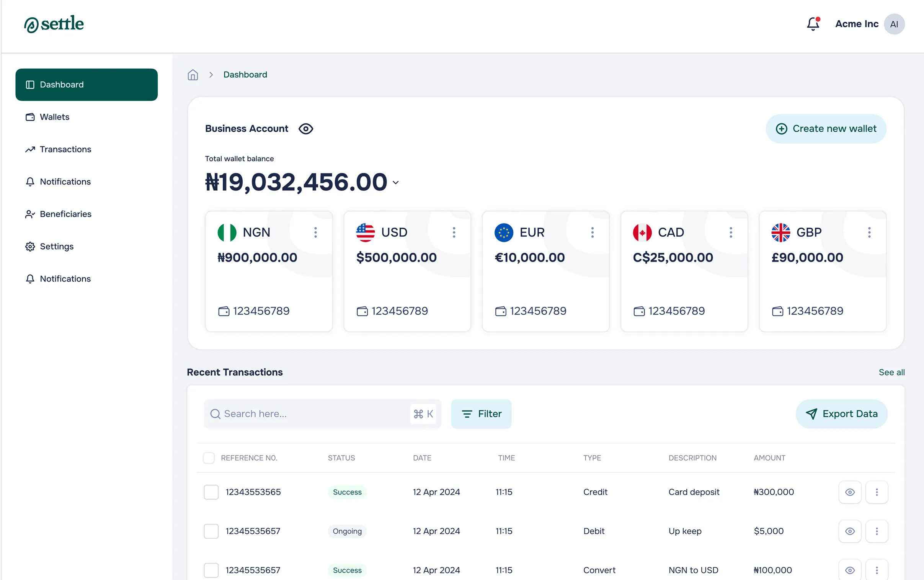924x580 pixels.
Task: Click the notification bell icon in header
Action: pyautogui.click(x=813, y=24)
